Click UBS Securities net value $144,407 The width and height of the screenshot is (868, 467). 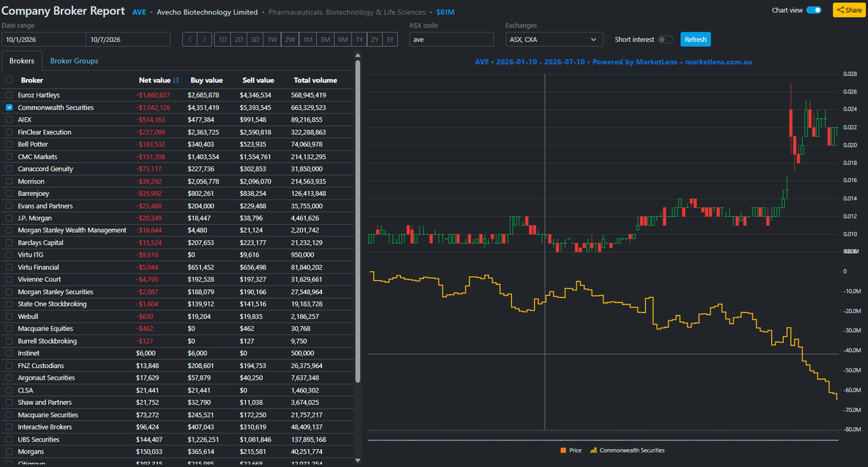coord(149,440)
